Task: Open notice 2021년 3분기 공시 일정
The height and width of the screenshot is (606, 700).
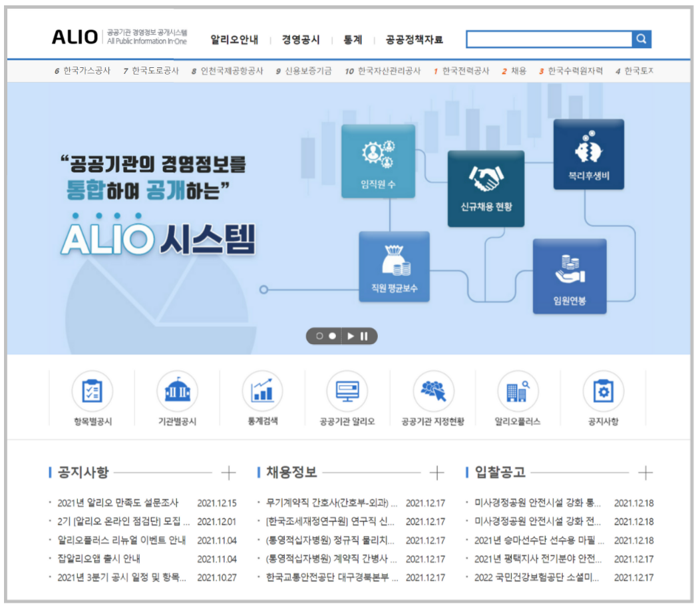Action: [x=122, y=577]
